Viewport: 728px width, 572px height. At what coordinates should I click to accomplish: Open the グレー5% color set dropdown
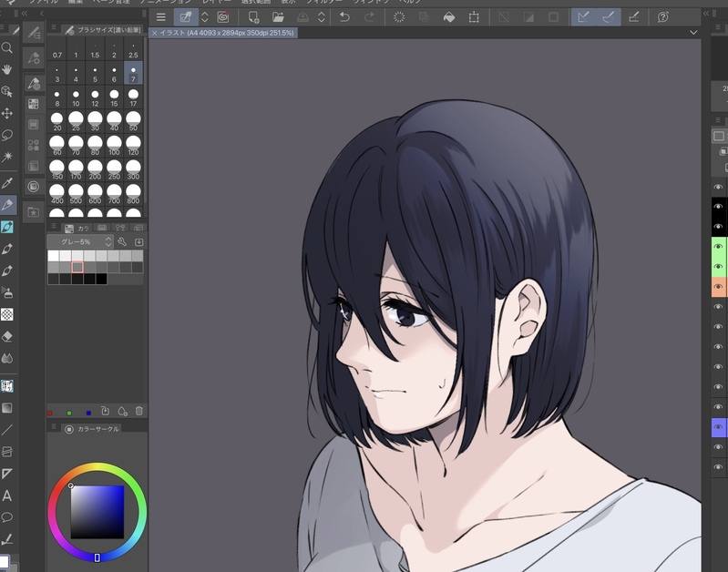(x=80, y=242)
